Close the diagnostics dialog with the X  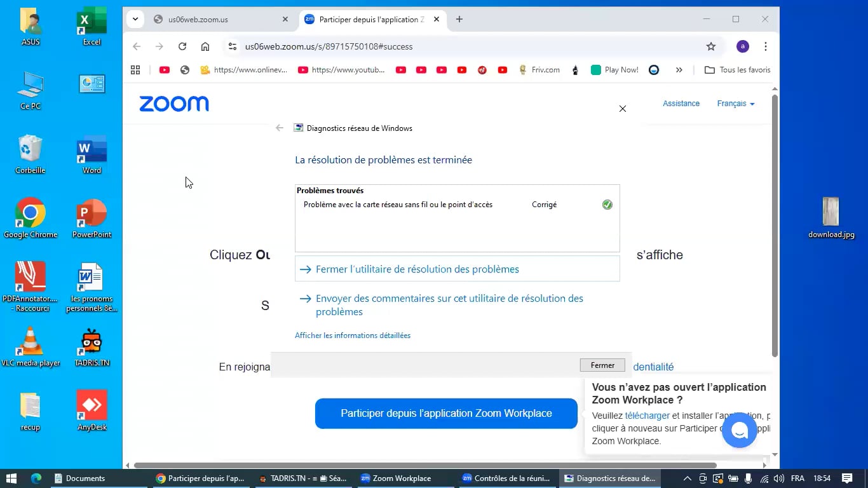coord(623,109)
